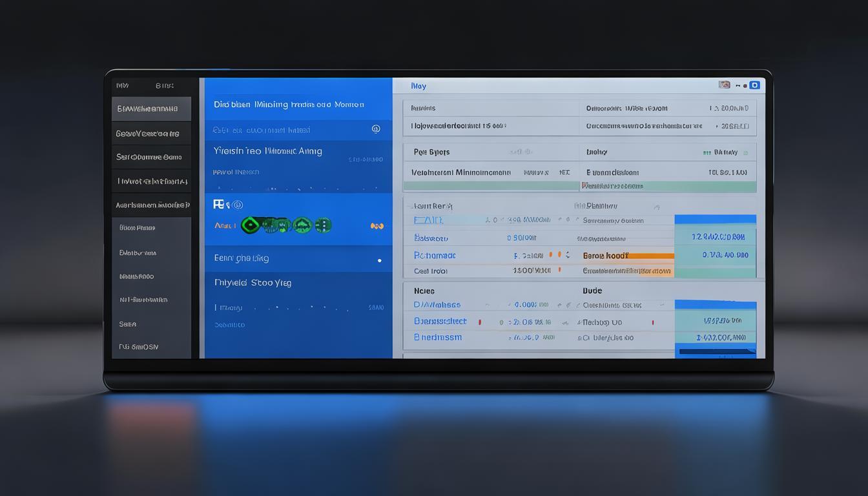868x496 pixels.
Task: Click the blue 'D/Vliakess' link
Action: [437, 305]
